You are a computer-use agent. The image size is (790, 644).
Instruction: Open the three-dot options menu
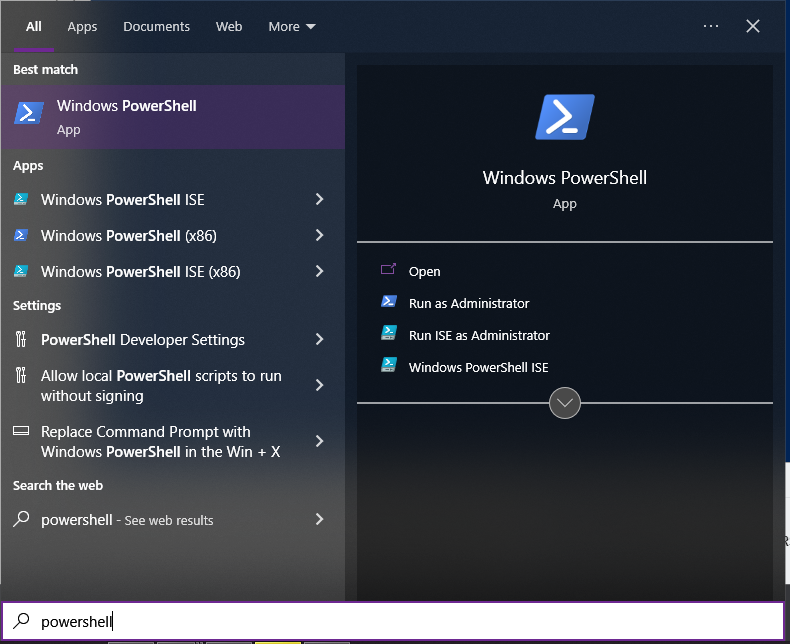pos(711,26)
